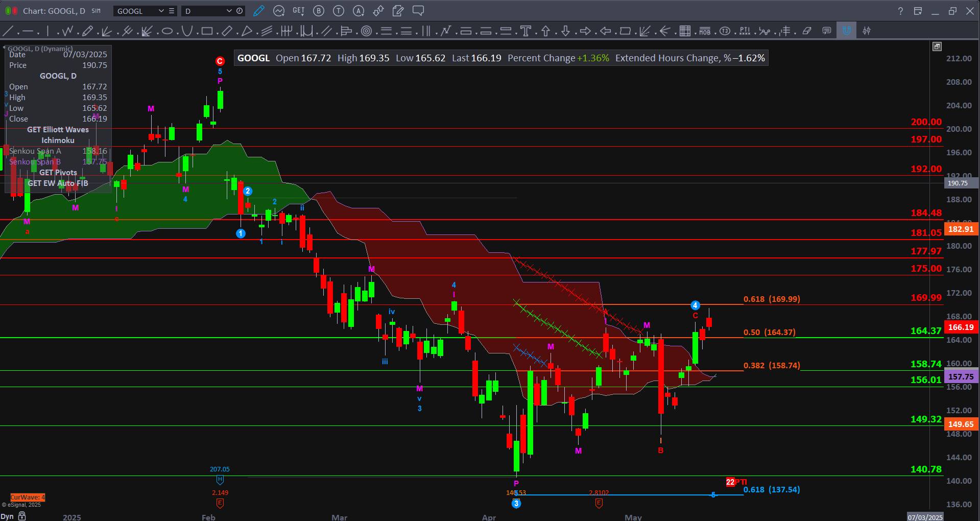The width and height of the screenshot is (980, 521).
Task: Click the circled B button
Action: point(319,11)
